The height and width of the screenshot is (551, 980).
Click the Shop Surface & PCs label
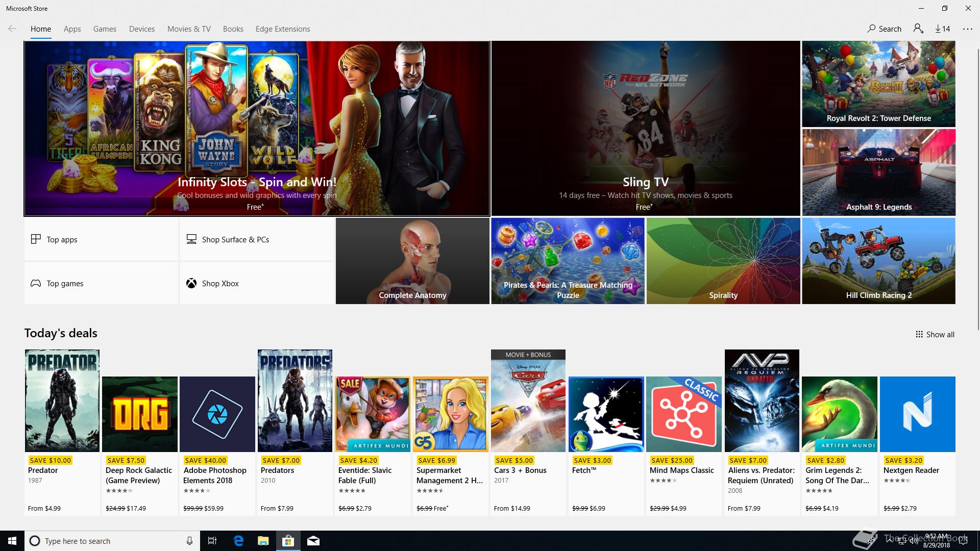235,240
